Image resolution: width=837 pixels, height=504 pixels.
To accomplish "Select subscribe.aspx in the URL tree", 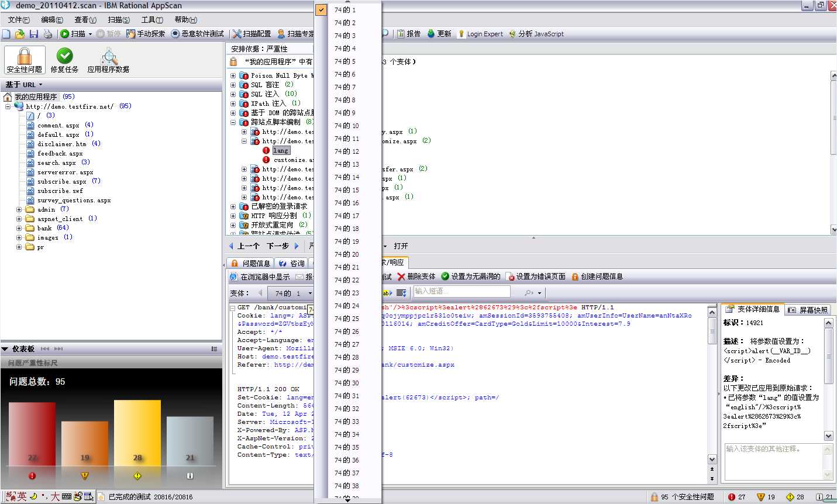I will click(62, 181).
